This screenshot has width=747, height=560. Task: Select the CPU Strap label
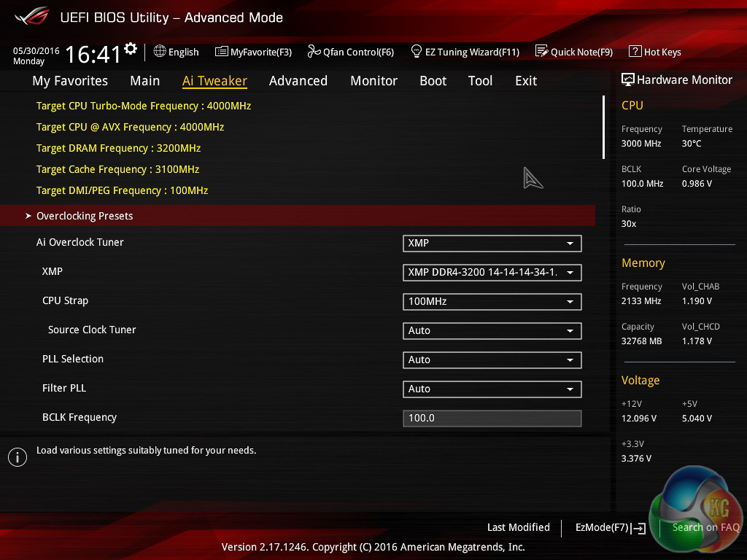(x=65, y=301)
